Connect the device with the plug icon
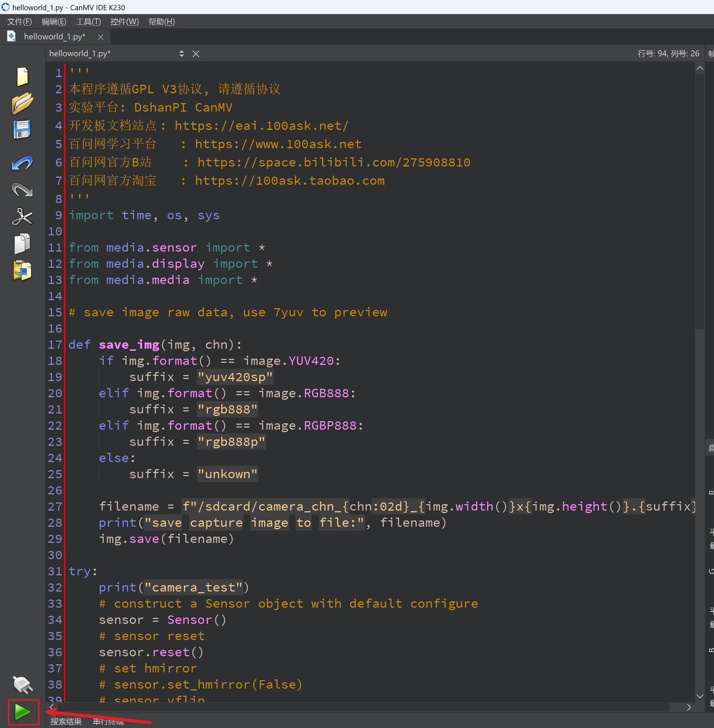This screenshot has width=714, height=728. [x=22, y=685]
